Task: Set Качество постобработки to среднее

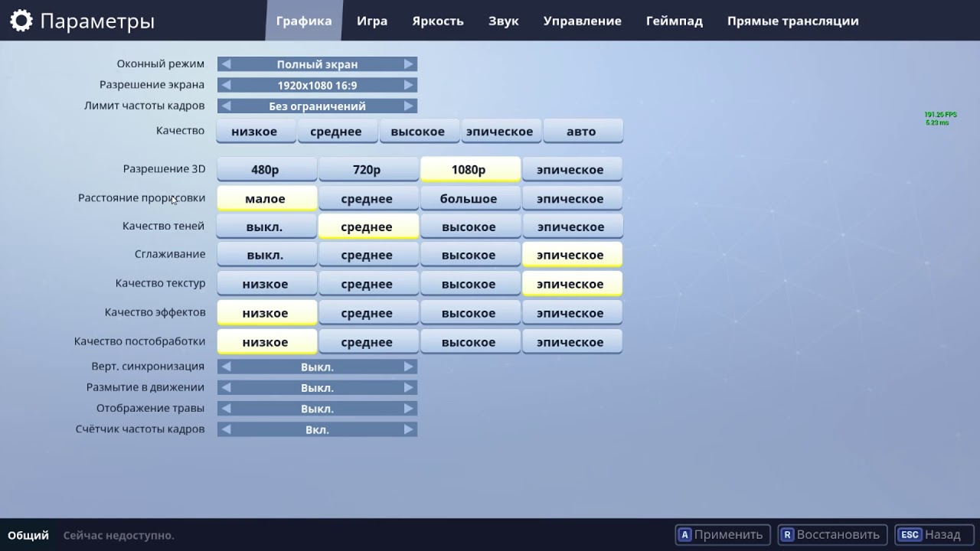Action: [367, 342]
